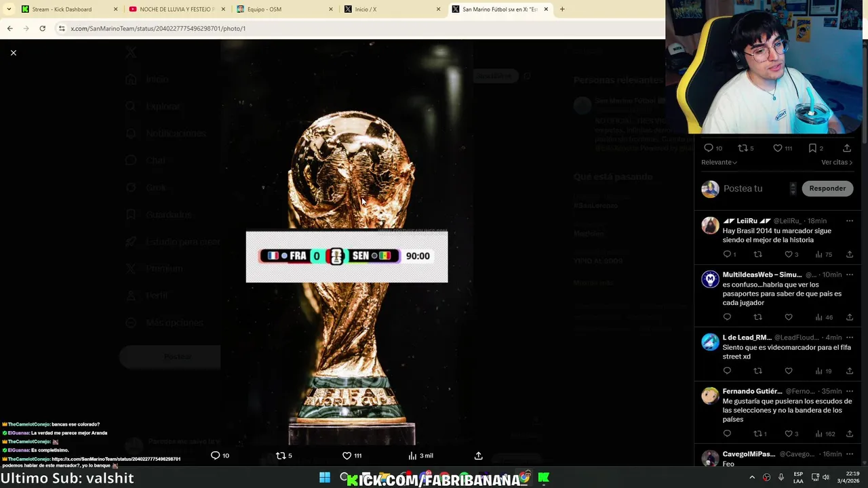Share the post via icon under the photo
The width and height of the screenshot is (868, 488).
(x=478, y=455)
